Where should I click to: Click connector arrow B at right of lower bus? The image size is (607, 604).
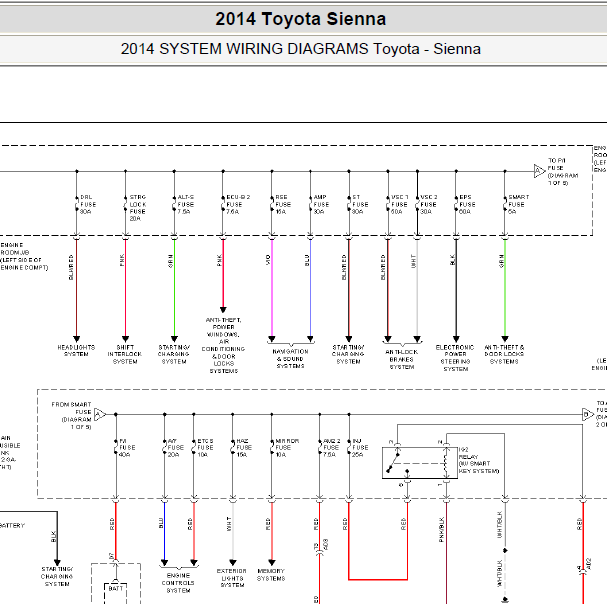[588, 415]
